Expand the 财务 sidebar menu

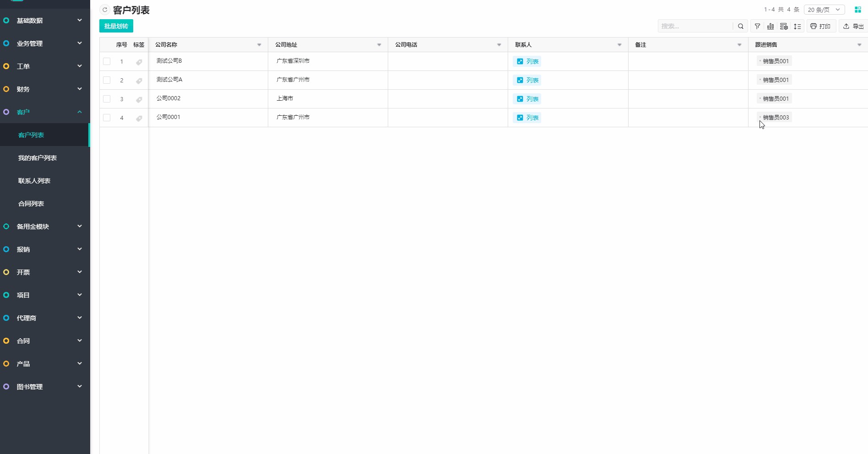click(45, 89)
